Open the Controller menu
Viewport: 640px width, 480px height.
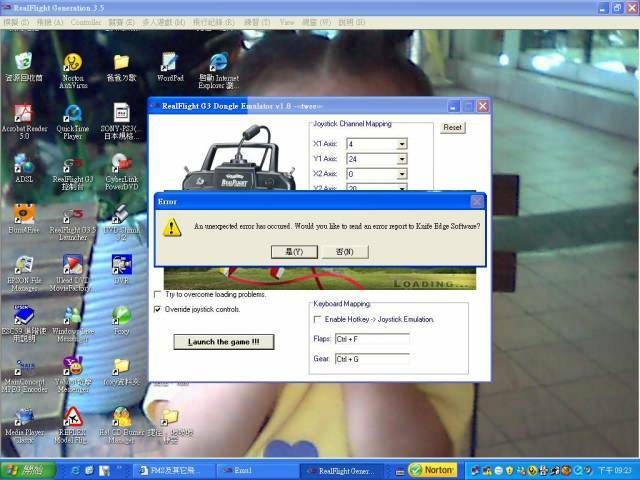[85, 22]
